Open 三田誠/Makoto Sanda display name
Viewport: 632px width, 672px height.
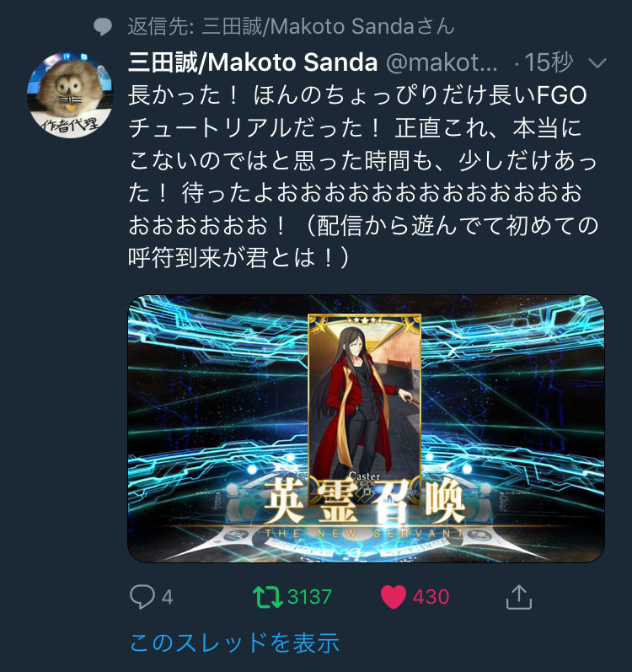pyautogui.click(x=253, y=62)
